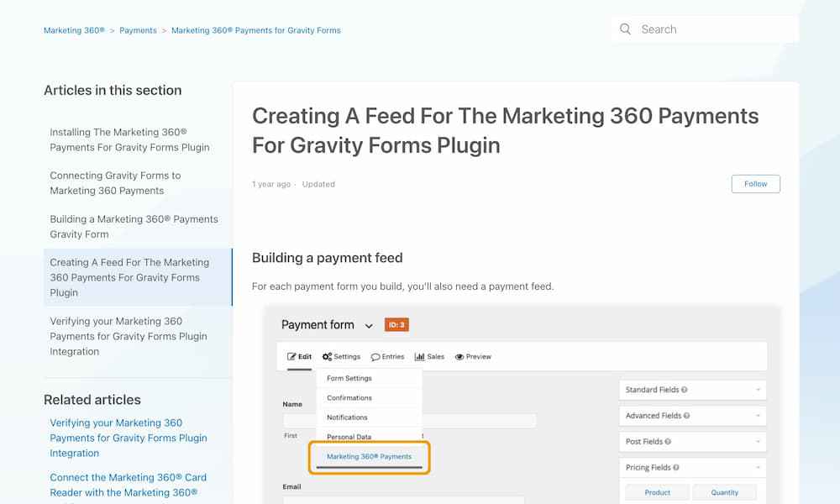Click the Building a payment feed heading

328,258
